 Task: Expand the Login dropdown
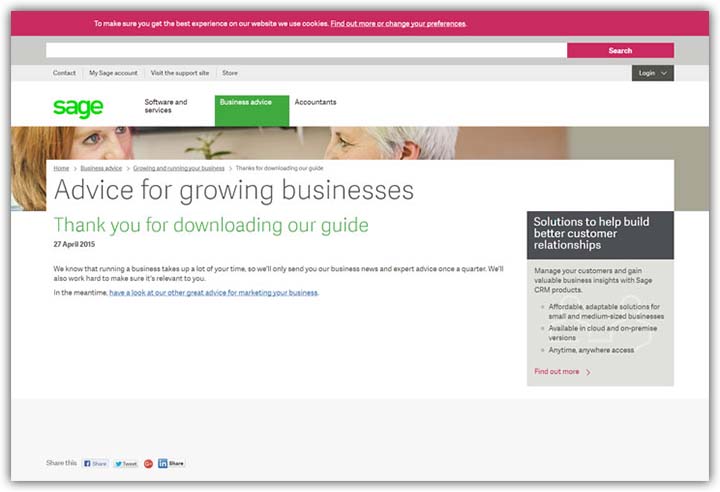(x=652, y=73)
